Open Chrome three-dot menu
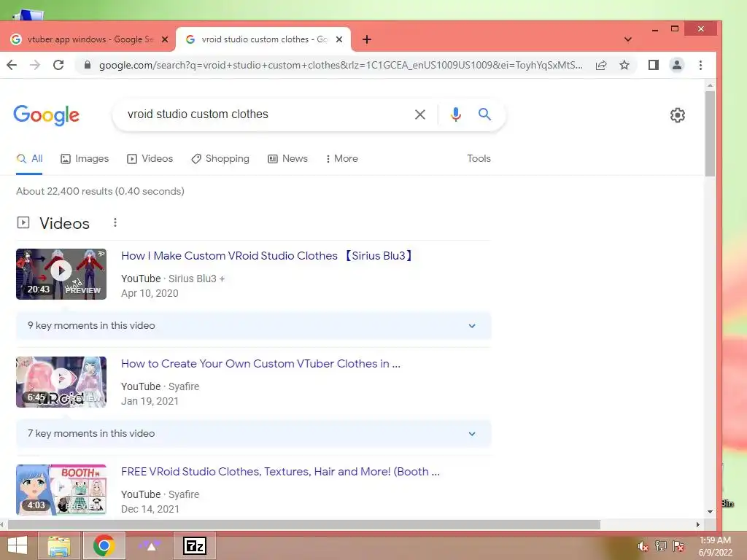Viewport: 747px width, 560px height. [700, 65]
